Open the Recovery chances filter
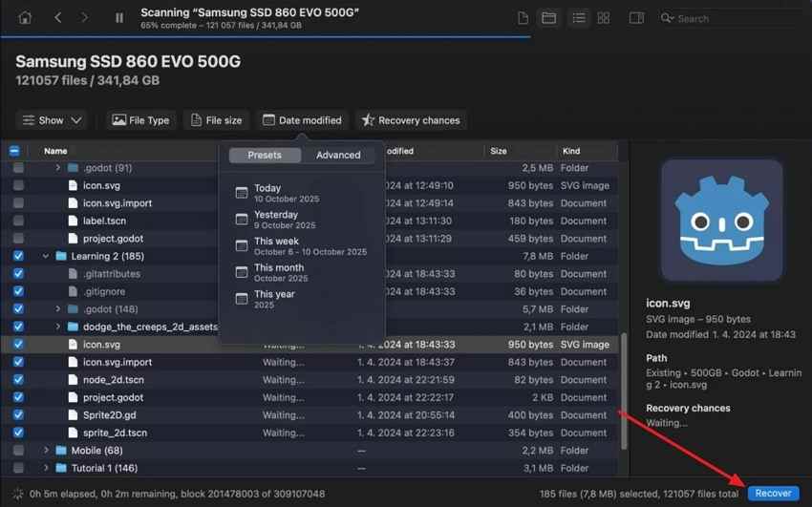 click(x=411, y=120)
